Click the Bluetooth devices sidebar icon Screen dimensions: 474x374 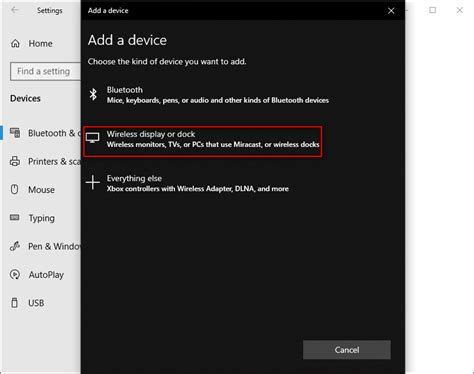[15, 133]
